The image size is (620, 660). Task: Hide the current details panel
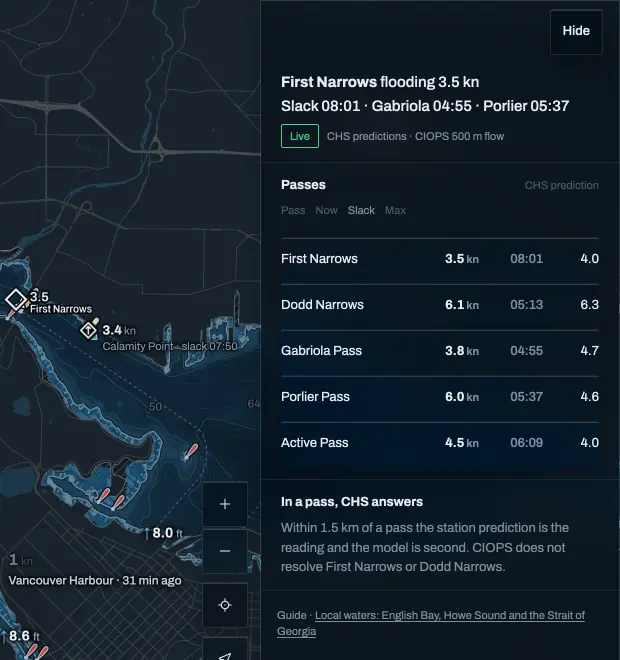[x=576, y=31]
